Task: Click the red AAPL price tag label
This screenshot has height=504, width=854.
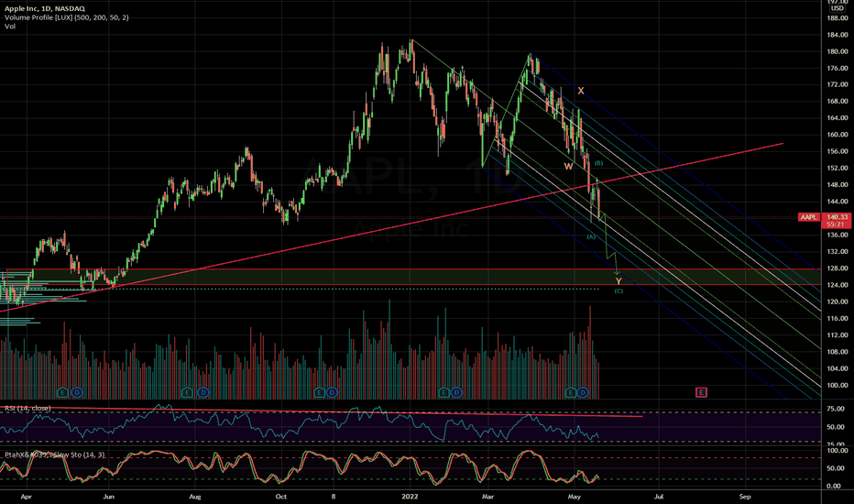Action: pos(808,217)
